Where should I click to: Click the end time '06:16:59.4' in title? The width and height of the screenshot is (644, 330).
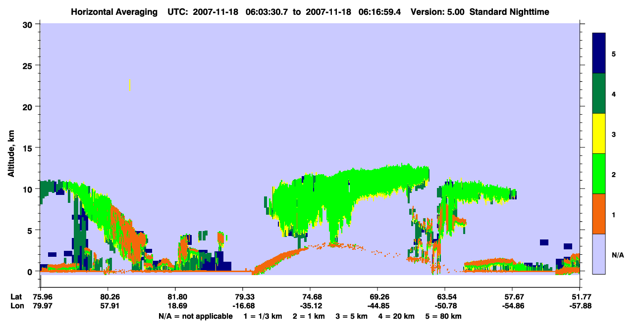tap(381, 12)
